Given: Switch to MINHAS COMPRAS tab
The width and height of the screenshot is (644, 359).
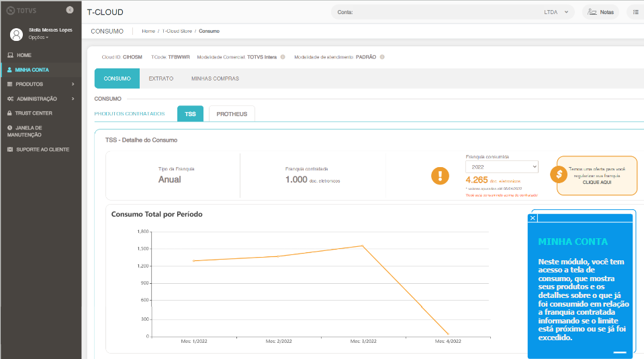Looking at the screenshot, I should point(215,79).
